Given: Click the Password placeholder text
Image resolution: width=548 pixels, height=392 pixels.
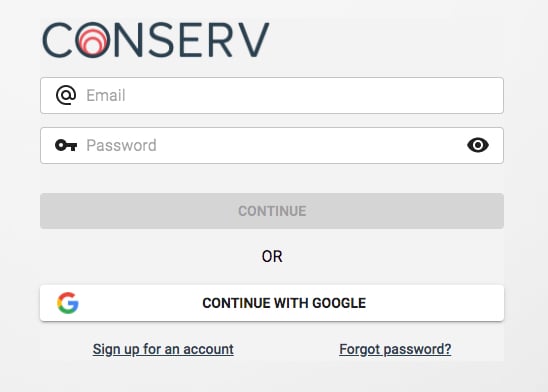Looking at the screenshot, I should (x=121, y=145).
